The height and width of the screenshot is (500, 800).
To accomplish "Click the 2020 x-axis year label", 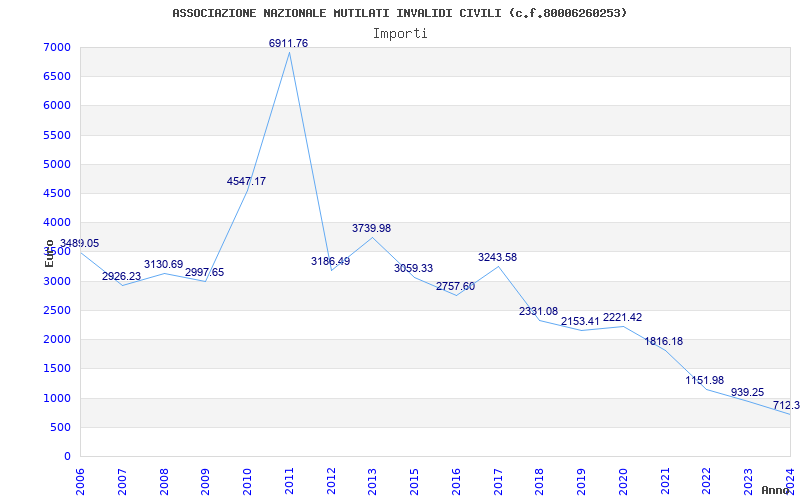I will tap(623, 481).
